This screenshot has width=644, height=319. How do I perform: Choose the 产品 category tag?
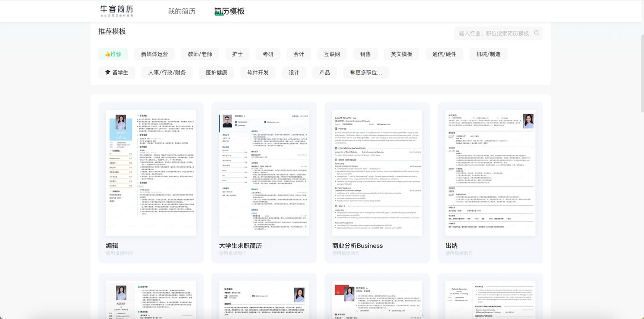click(325, 72)
